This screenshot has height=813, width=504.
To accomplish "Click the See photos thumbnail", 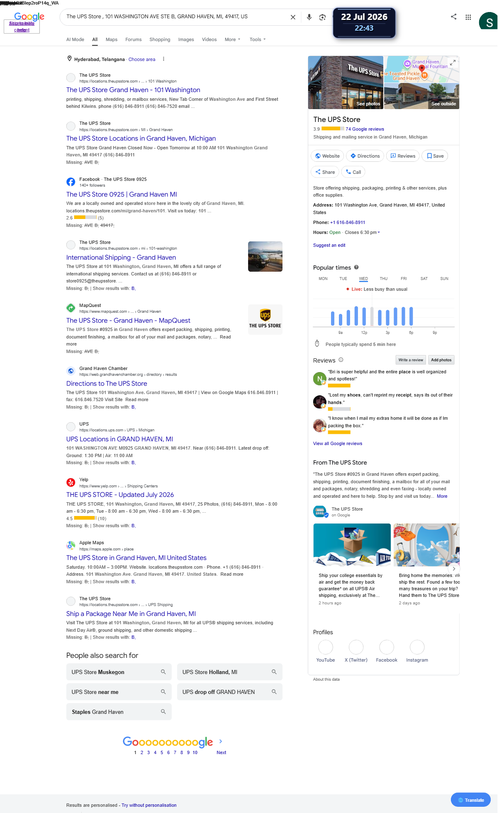I will [346, 82].
